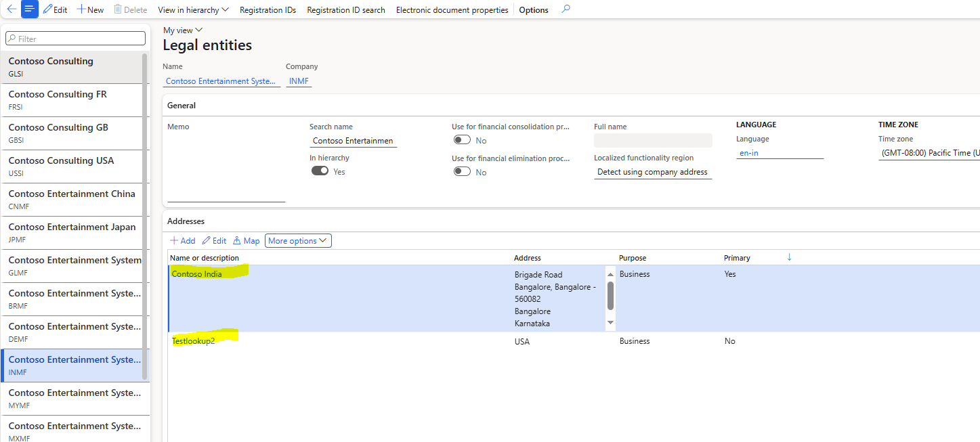
Task: Select Contoso Consulting GLSI in list
Action: pyautogui.click(x=71, y=67)
